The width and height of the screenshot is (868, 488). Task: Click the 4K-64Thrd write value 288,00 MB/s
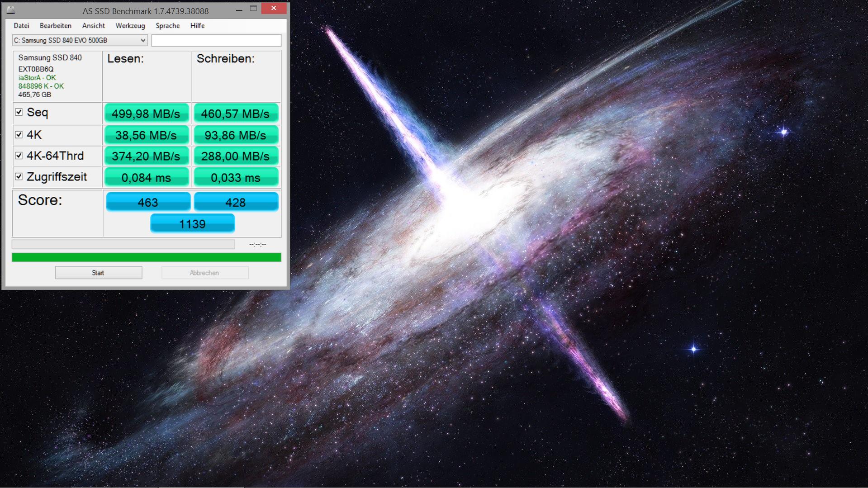(236, 156)
